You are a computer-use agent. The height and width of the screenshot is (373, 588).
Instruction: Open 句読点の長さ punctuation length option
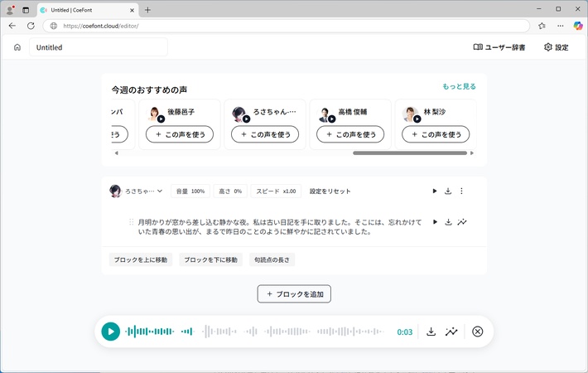coord(272,259)
